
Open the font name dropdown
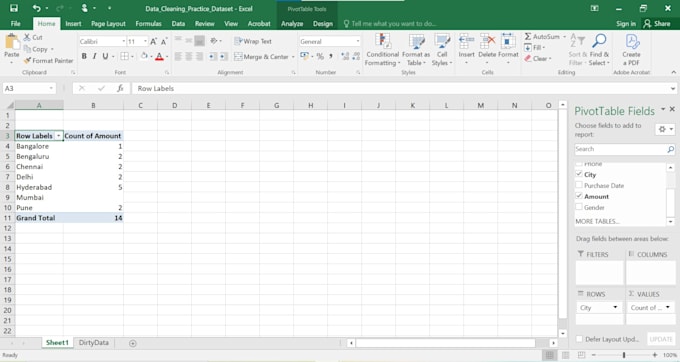124,41
